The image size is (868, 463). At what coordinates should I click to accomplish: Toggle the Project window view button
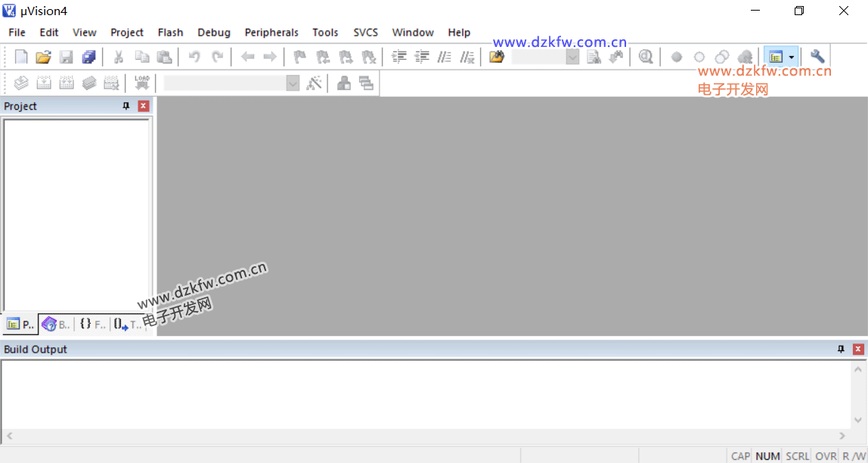(x=775, y=57)
